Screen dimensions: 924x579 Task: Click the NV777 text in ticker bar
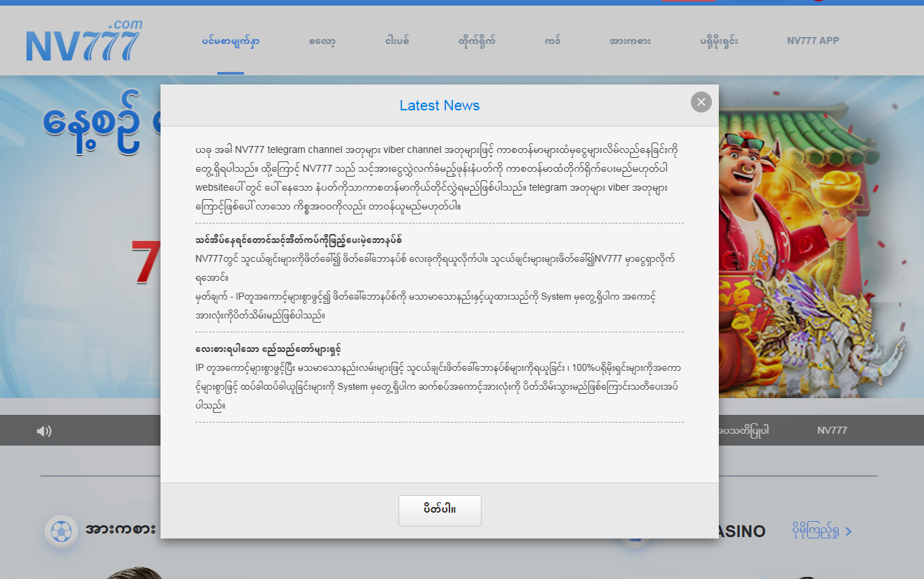(x=832, y=430)
